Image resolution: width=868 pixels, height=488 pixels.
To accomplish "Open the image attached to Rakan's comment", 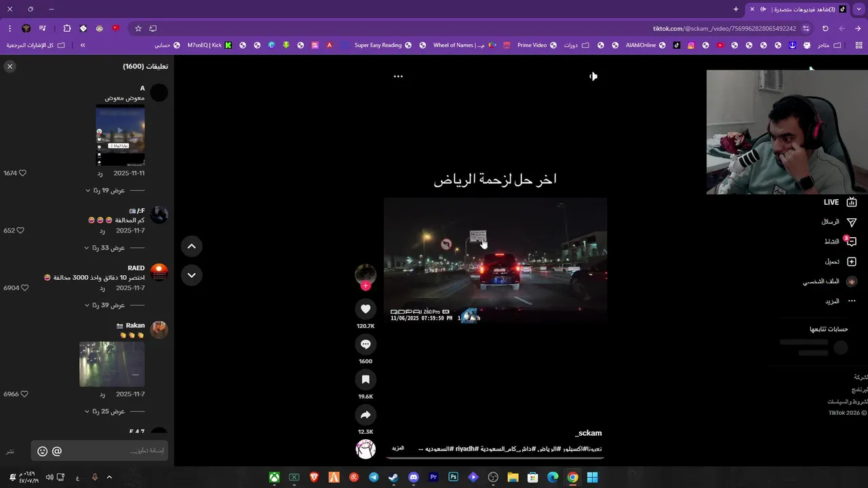I will click(112, 364).
